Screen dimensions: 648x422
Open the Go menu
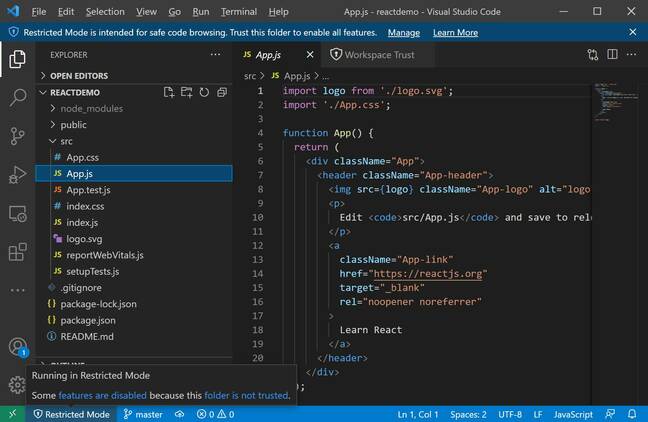click(174, 12)
